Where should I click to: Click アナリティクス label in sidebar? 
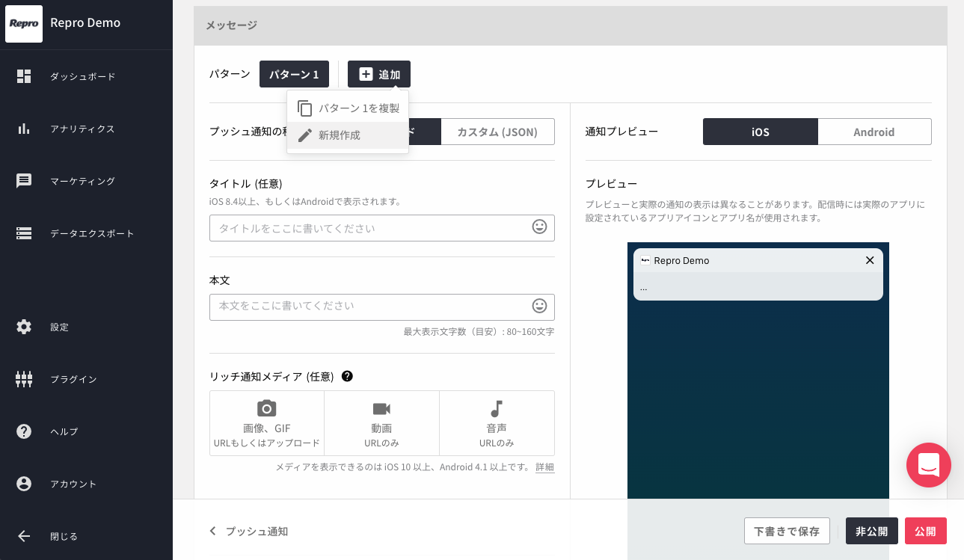coord(83,129)
